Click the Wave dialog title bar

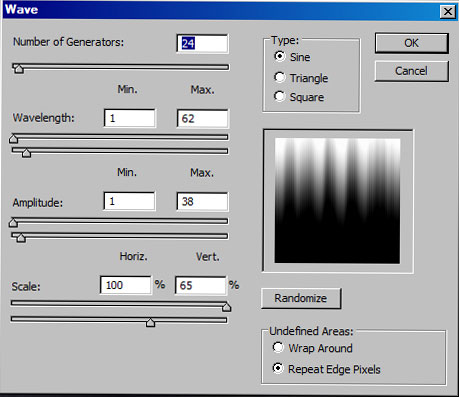[x=229, y=11]
